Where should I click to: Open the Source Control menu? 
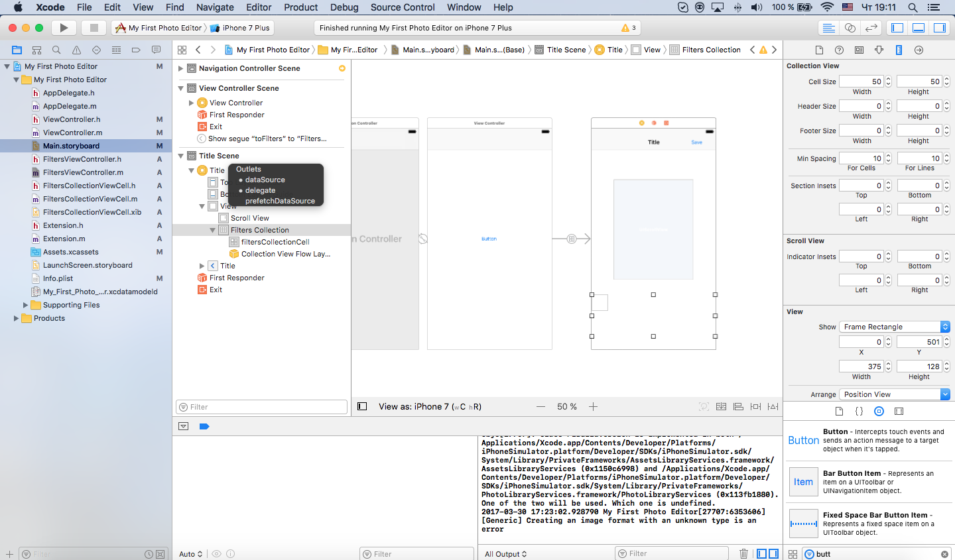pos(403,7)
